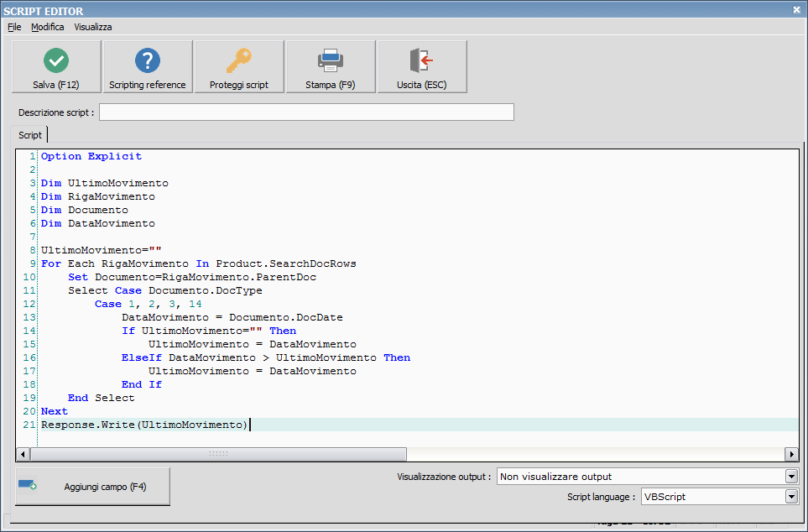808x532 pixels.
Task: Click the scroll right arrow
Action: click(791, 454)
